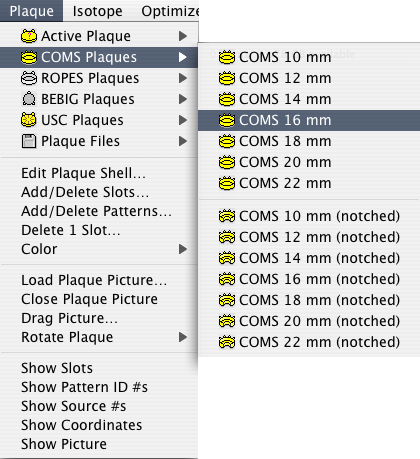This screenshot has height=459, width=420.
Task: Choose Add/Delete Slots... entry
Action: point(85,192)
